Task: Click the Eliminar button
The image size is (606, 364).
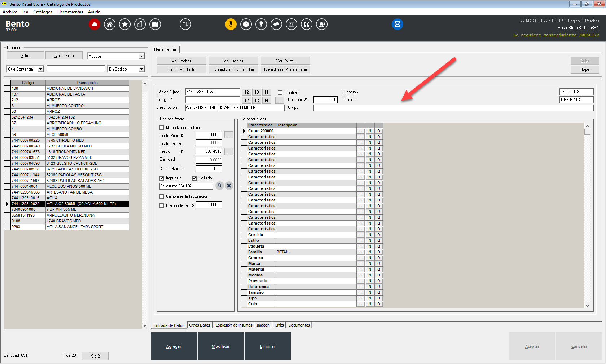Action: point(268,346)
